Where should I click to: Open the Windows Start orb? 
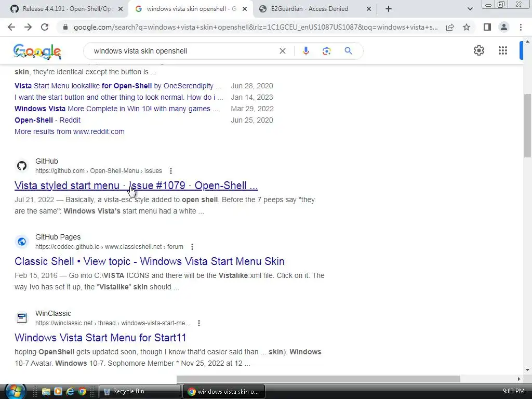pos(16,391)
